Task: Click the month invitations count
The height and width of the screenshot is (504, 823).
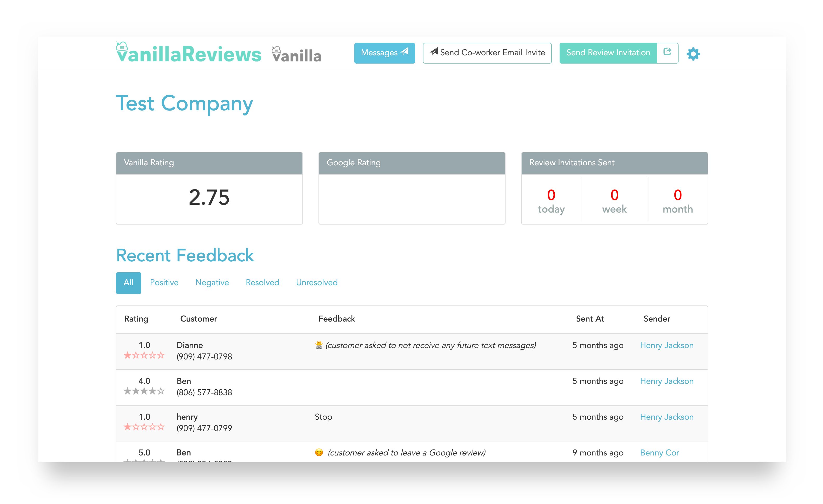Action: click(x=677, y=195)
